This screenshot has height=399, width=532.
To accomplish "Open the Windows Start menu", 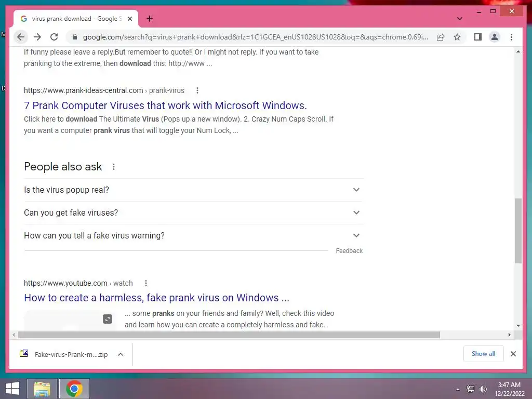I will point(12,389).
